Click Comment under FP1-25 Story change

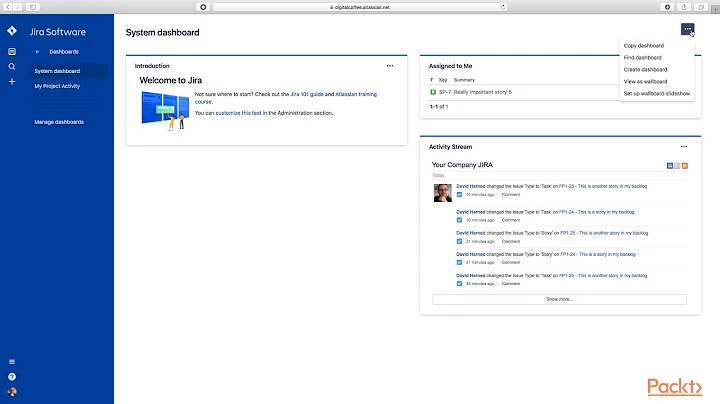click(x=511, y=241)
